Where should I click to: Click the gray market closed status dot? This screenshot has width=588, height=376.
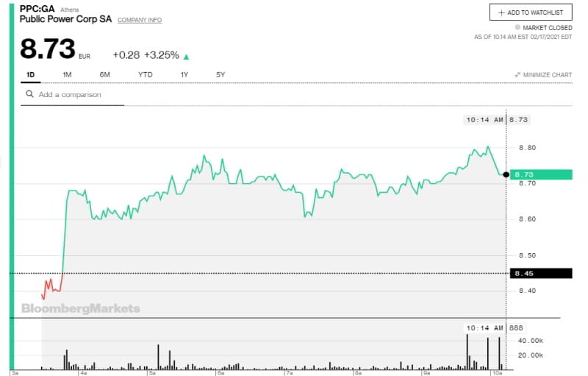pos(517,27)
